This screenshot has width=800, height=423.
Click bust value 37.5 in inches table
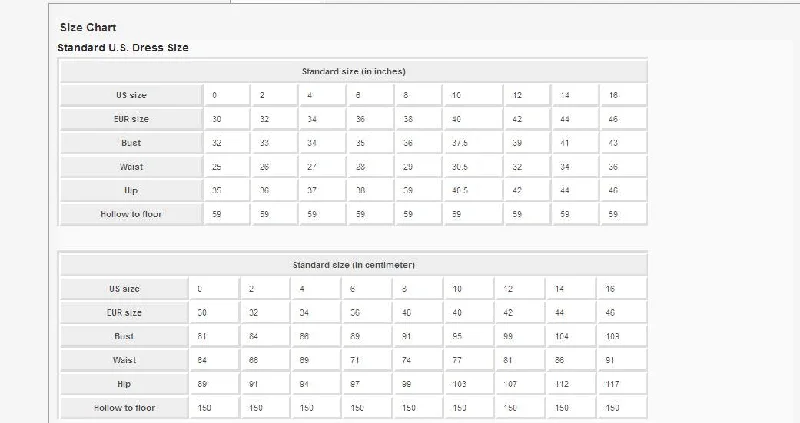click(459, 143)
